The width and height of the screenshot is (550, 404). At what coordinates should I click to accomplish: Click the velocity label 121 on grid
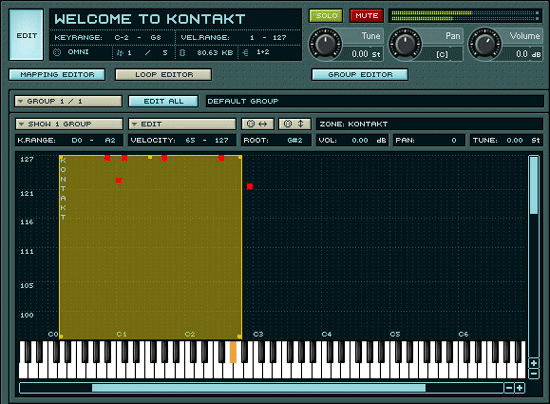point(27,193)
